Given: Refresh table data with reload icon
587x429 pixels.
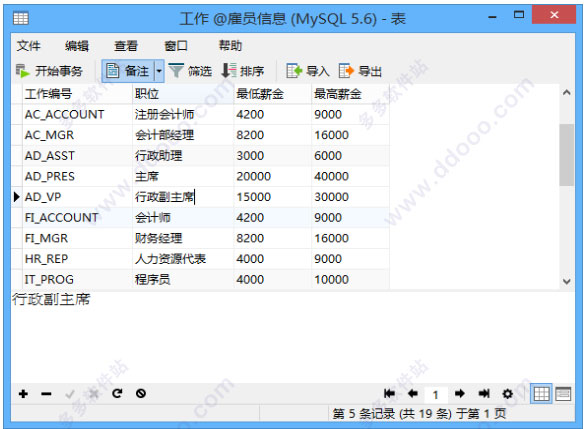Looking at the screenshot, I should click(117, 393).
